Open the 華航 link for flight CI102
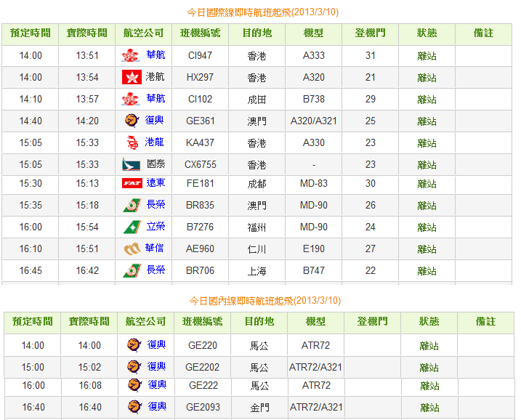 156,98
